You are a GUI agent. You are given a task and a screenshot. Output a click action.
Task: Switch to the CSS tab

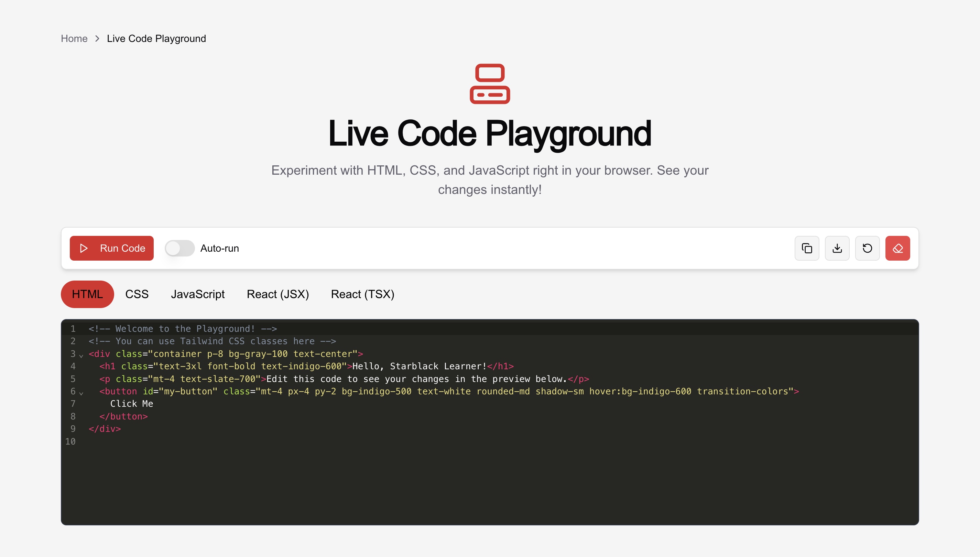(137, 294)
